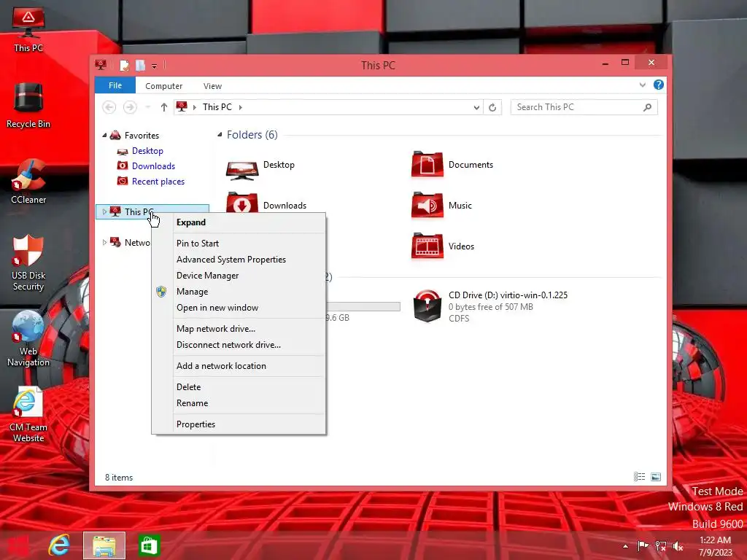Collapse the Folders (6) group
Image resolution: width=747 pixels, height=560 pixels.
pyautogui.click(x=220, y=135)
